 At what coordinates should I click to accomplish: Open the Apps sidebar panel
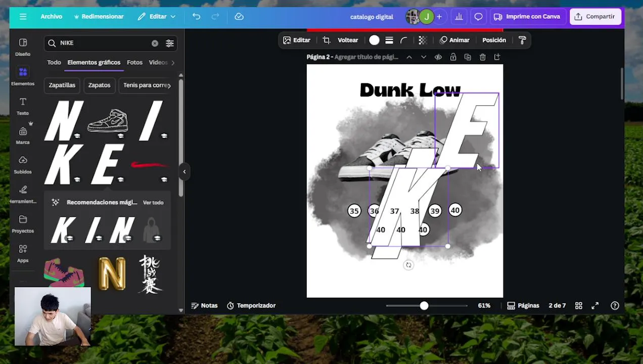[x=23, y=253]
